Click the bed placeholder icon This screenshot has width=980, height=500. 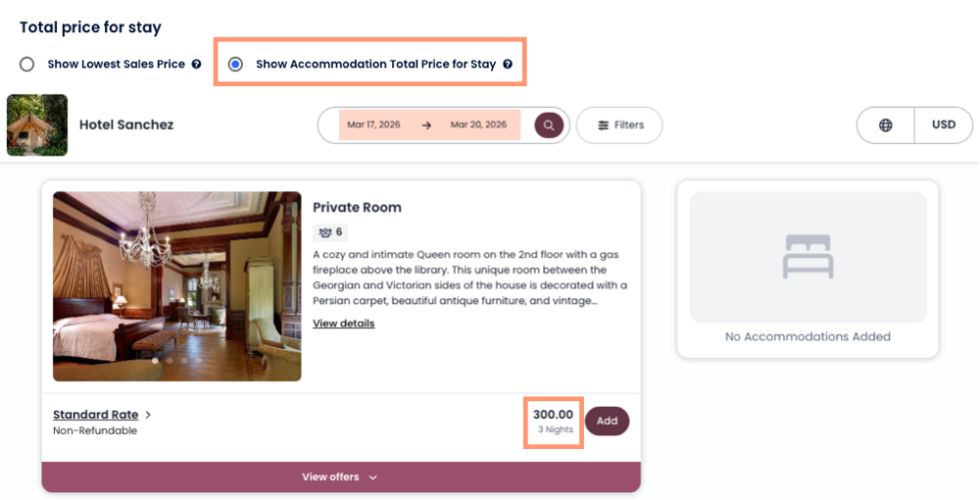pos(808,257)
